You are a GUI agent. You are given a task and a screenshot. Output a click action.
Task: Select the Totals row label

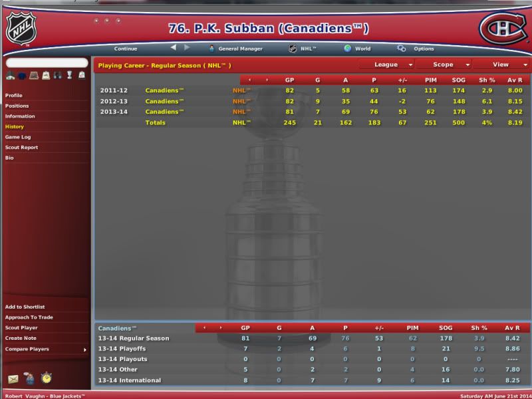(x=155, y=122)
